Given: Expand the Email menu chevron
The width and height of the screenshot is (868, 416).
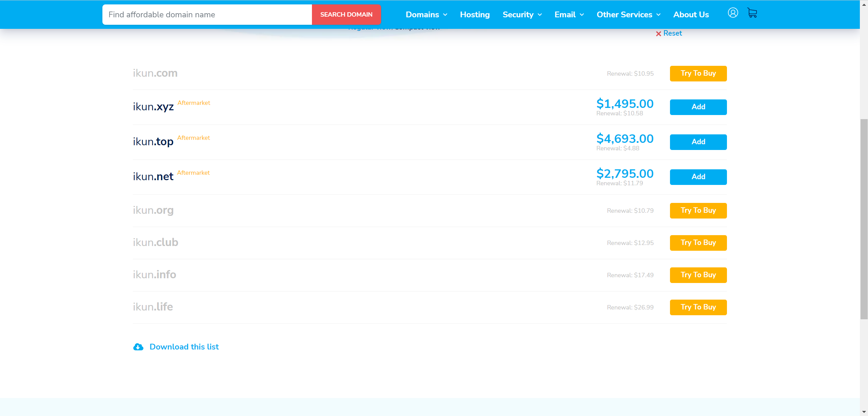Looking at the screenshot, I should click(x=582, y=15).
